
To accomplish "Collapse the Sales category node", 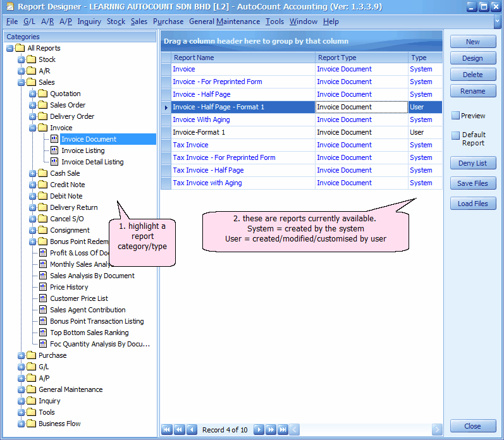I will [x=22, y=82].
